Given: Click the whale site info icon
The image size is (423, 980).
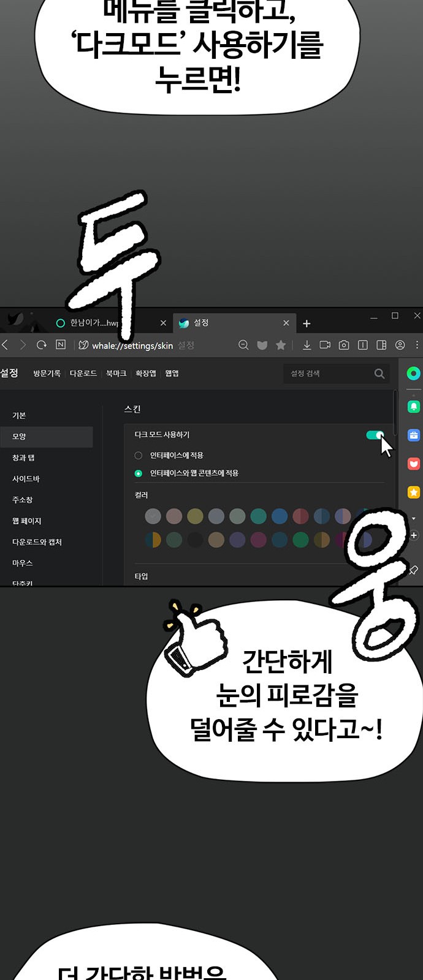Looking at the screenshot, I should pos(83,345).
